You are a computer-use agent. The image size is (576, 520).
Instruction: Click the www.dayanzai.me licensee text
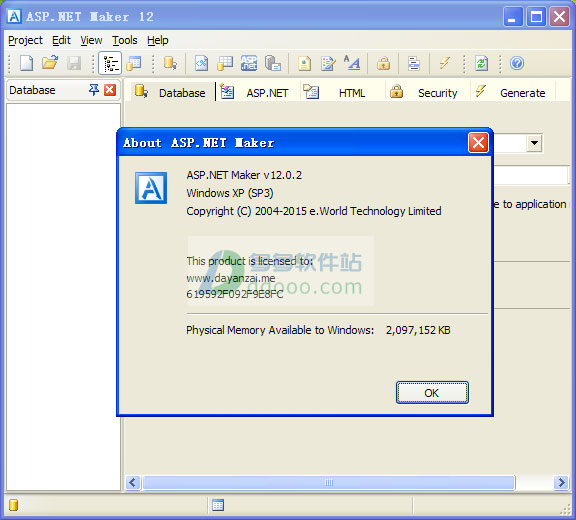tap(231, 278)
